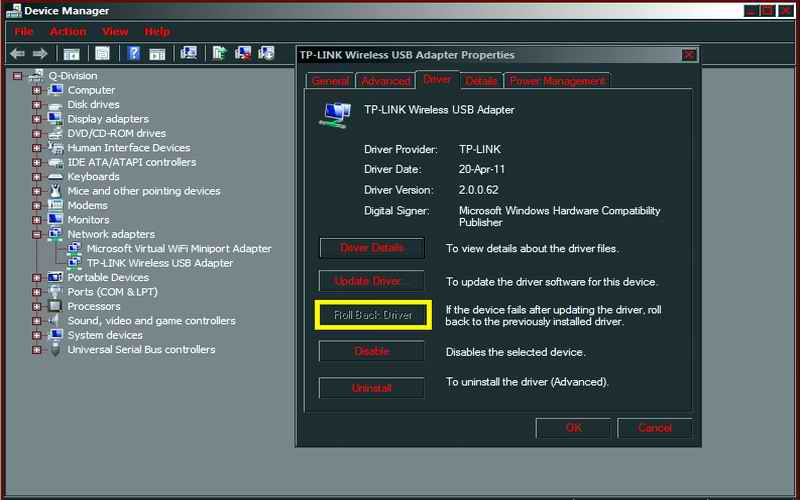Click the Driver Details button
Screen dimensions: 800x500
pyautogui.click(x=372, y=248)
